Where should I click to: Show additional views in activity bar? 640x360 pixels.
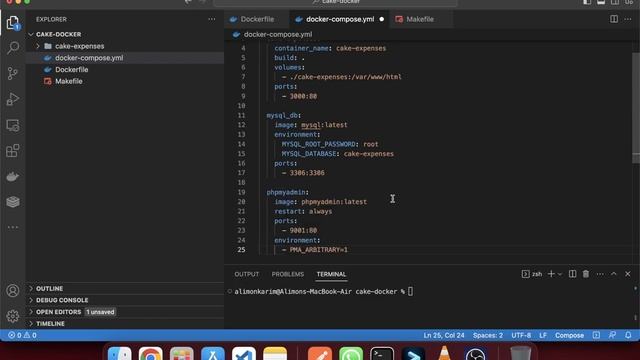[13, 227]
